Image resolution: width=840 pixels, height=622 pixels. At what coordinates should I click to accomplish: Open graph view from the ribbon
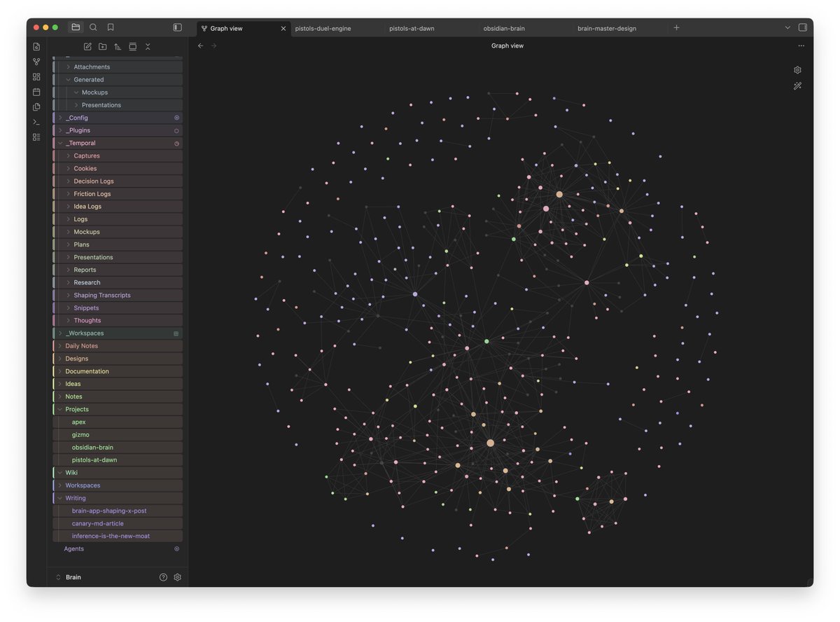pos(36,62)
